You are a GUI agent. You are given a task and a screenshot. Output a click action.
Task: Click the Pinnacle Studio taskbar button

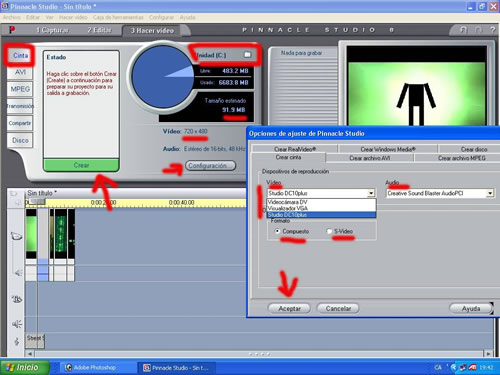[x=176, y=368]
